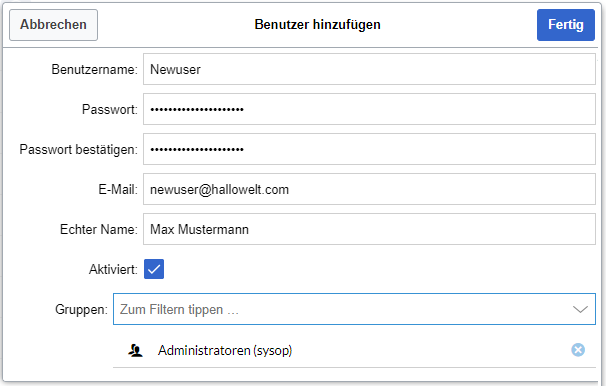This screenshot has height=386, width=606.
Task: Click the Fertig button
Action: (565, 25)
